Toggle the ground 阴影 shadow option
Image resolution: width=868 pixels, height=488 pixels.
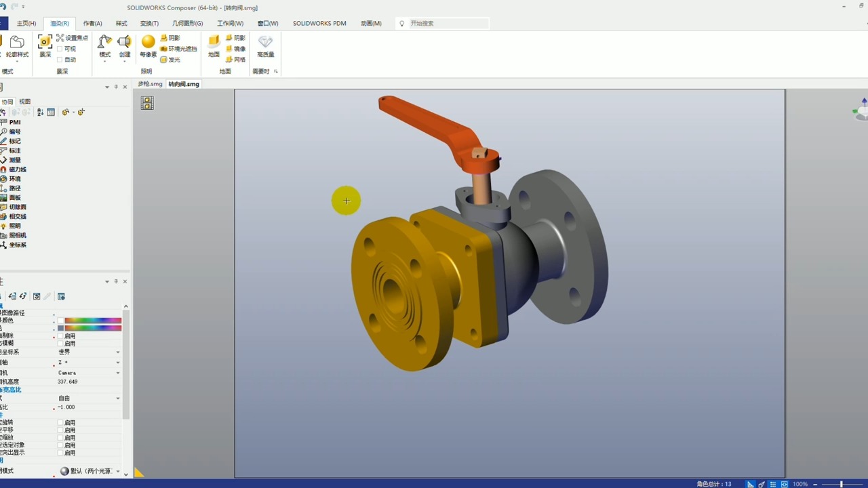click(235, 38)
